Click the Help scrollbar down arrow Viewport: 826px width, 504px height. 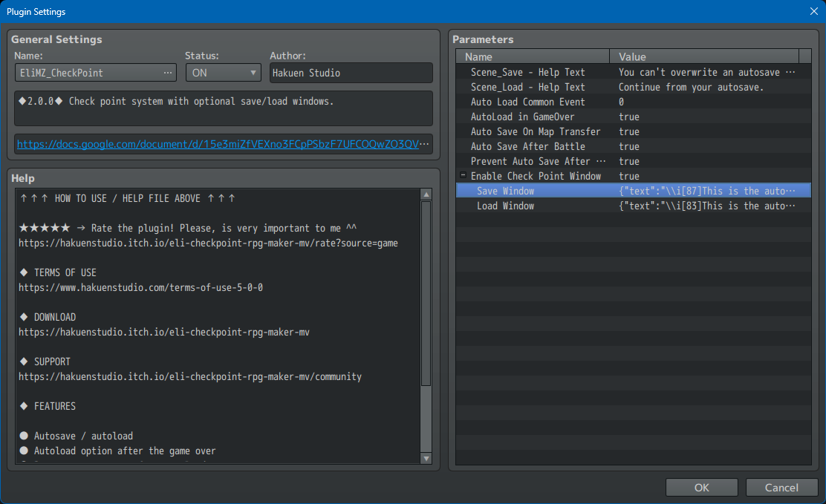426,458
